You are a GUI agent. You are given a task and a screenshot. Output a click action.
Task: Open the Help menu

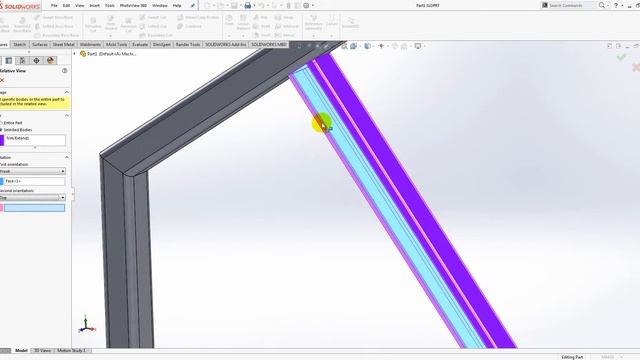177,6
